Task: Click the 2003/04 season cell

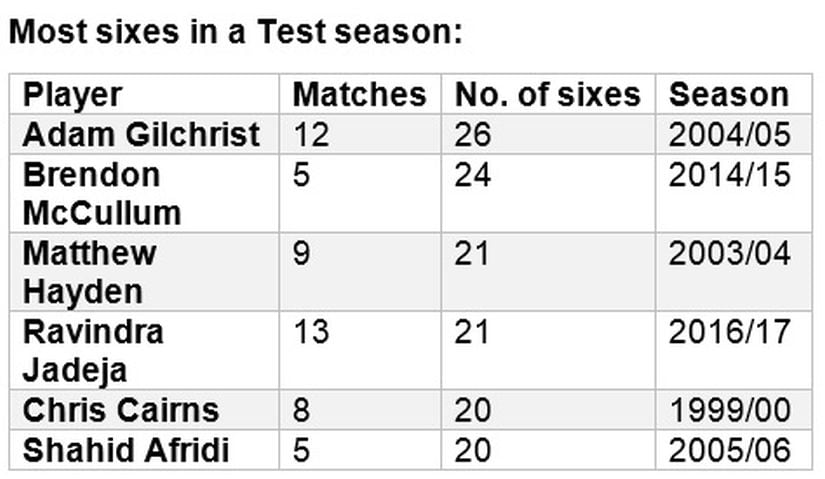Action: point(734,272)
